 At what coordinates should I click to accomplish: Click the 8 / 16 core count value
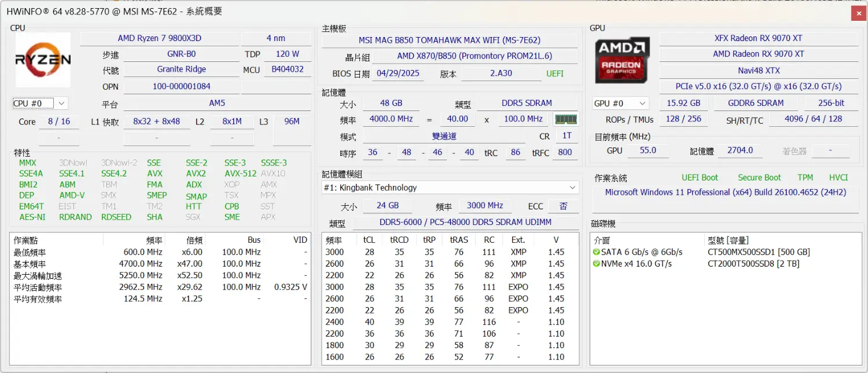tap(59, 121)
